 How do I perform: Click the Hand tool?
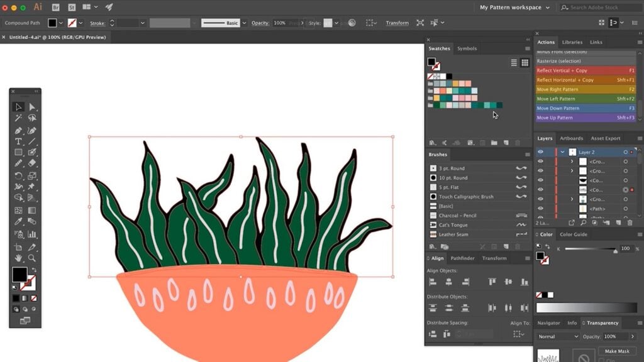(x=18, y=258)
